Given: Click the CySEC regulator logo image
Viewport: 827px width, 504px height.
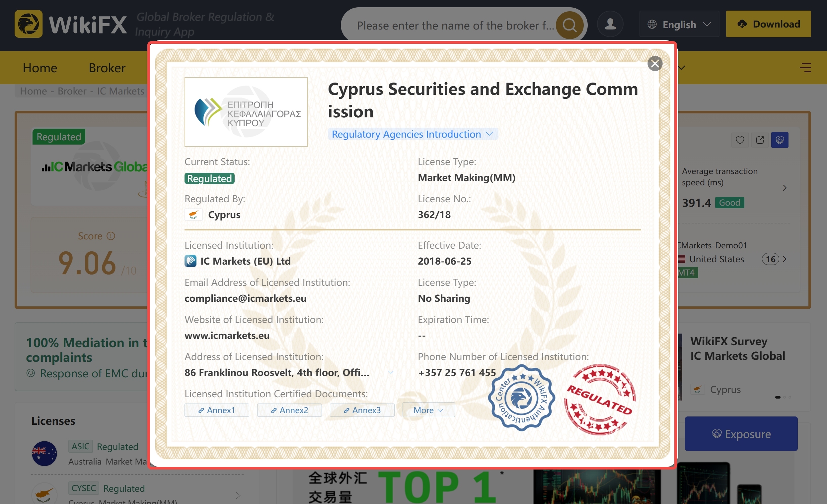Looking at the screenshot, I should point(246,112).
